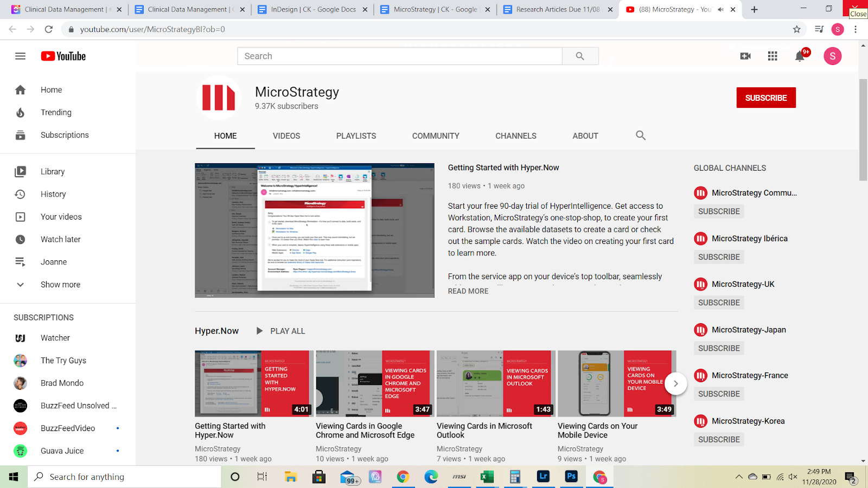868x488 pixels.
Task: Search within the MicroStrategy channel
Action: click(641, 136)
